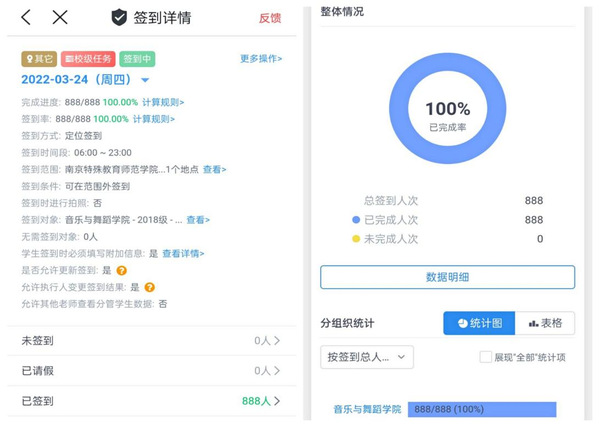Viewport: 599px width, 427px height.
Task: Tap the shield checkmark icon beside 签到详情
Action: tap(119, 18)
